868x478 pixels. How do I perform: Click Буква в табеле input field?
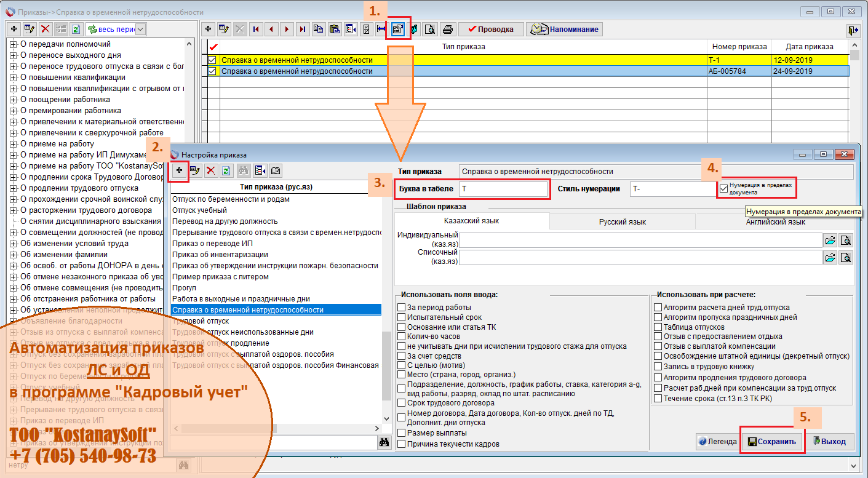click(503, 189)
